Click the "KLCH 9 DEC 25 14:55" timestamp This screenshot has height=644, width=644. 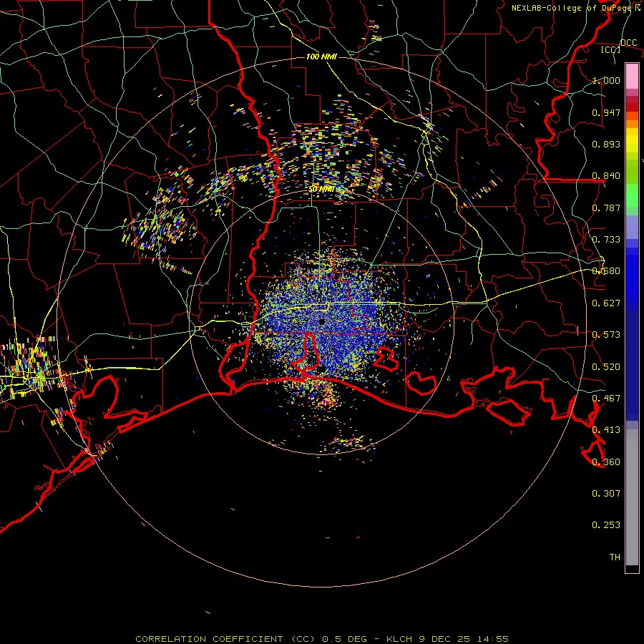click(447, 639)
